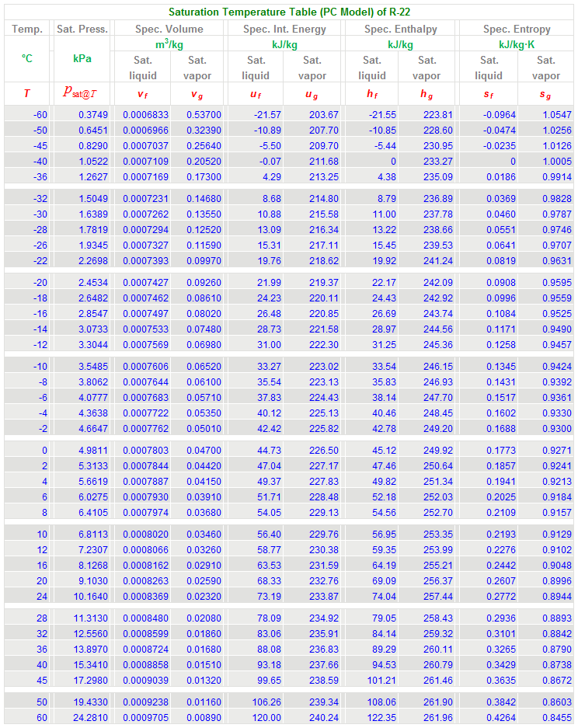The height and width of the screenshot is (728, 578).
Task: Click the red T symbol header
Action: 27,93
